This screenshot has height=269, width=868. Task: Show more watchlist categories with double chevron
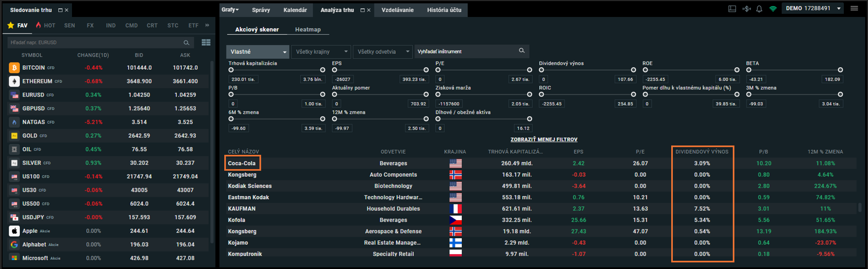207,25
